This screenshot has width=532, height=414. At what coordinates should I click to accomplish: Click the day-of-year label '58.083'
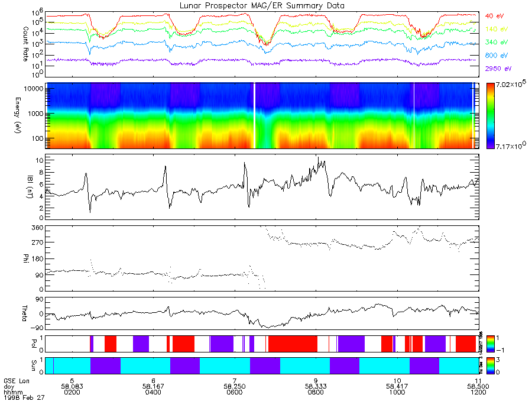[x=72, y=387]
